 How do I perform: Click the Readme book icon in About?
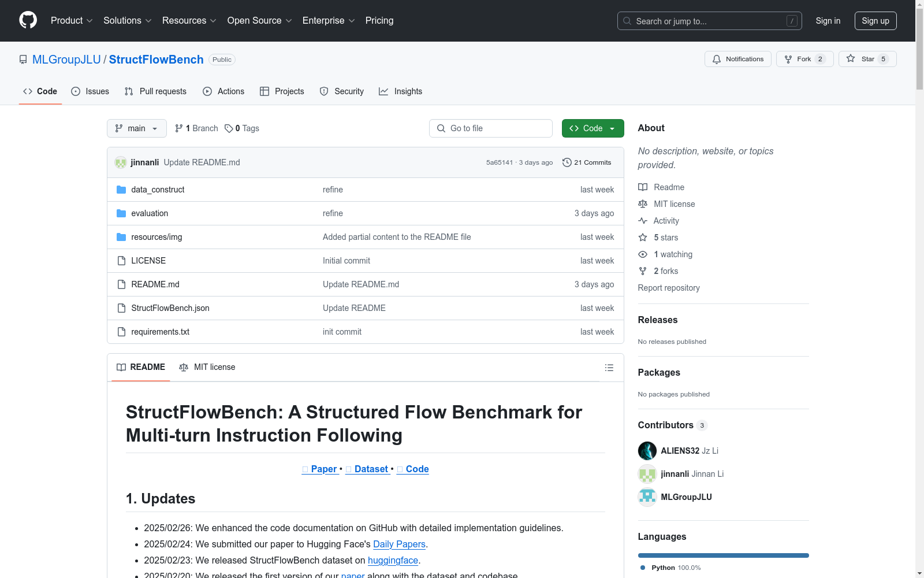(x=643, y=187)
